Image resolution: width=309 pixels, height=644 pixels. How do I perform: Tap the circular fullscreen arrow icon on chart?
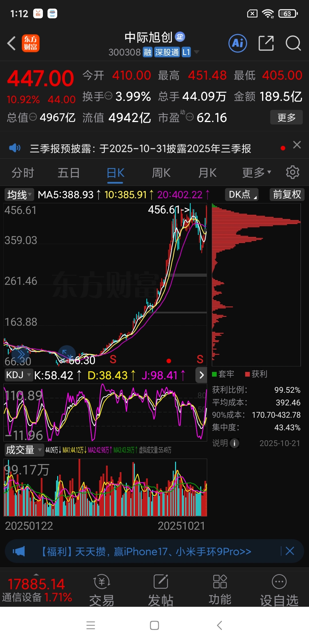[x=67, y=354]
